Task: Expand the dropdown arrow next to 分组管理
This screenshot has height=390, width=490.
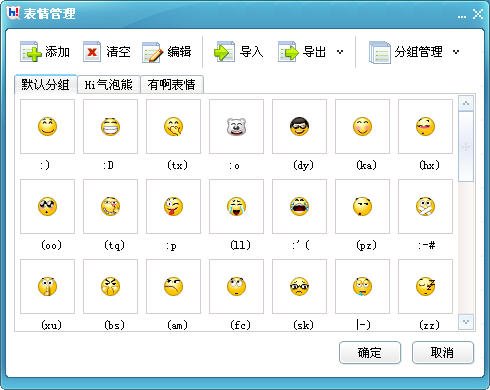Action: [x=456, y=52]
